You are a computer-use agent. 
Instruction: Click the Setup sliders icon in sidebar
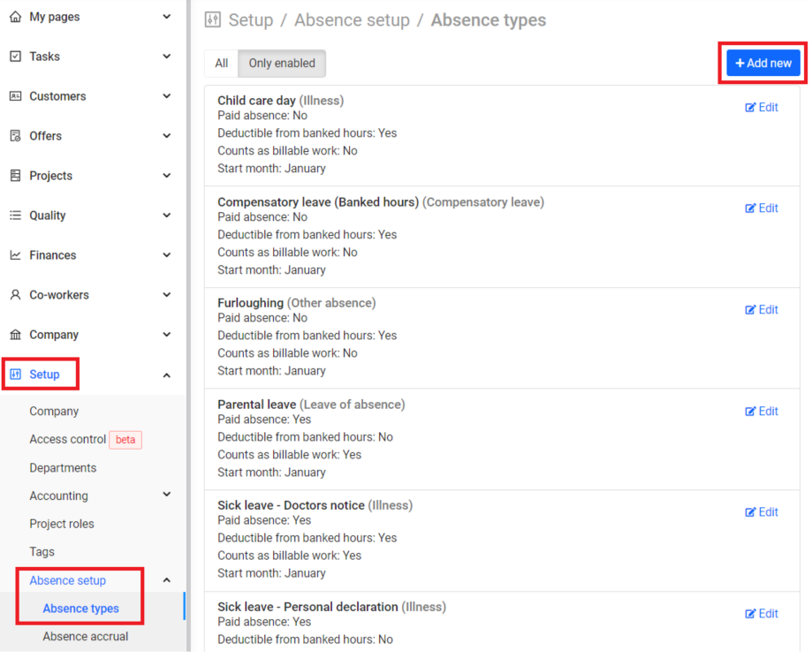16,374
